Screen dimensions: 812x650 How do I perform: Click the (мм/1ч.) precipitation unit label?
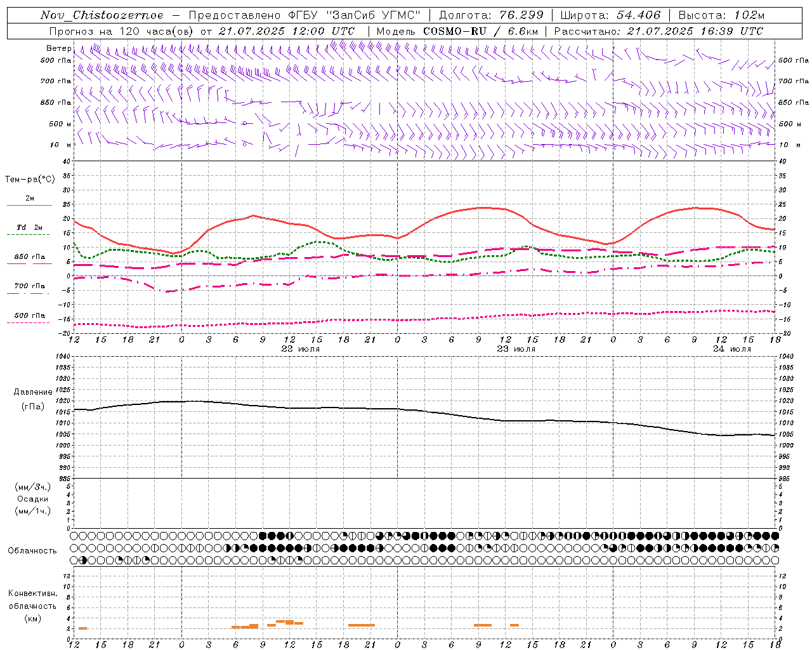coord(33,511)
